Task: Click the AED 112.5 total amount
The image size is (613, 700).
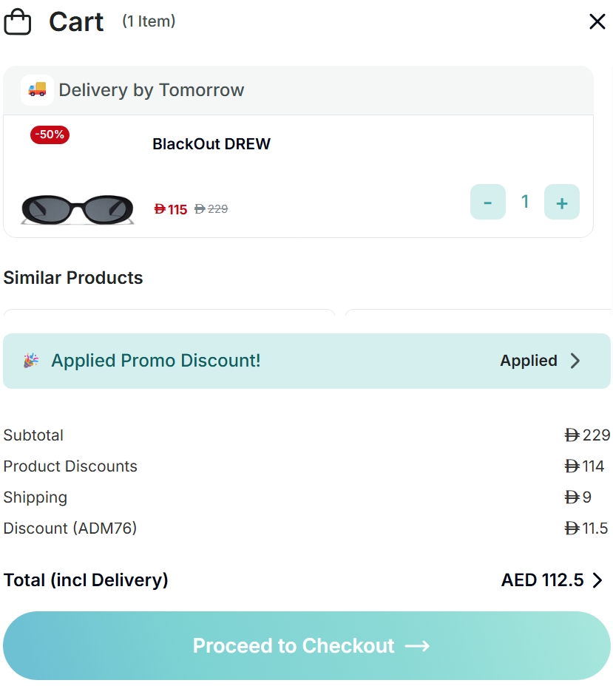Action: click(542, 580)
